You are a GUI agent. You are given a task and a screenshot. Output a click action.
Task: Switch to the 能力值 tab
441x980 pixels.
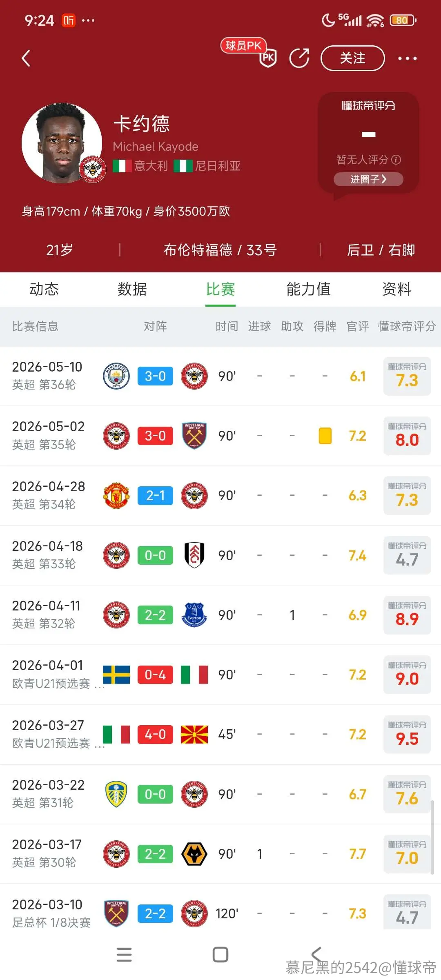coord(308,289)
